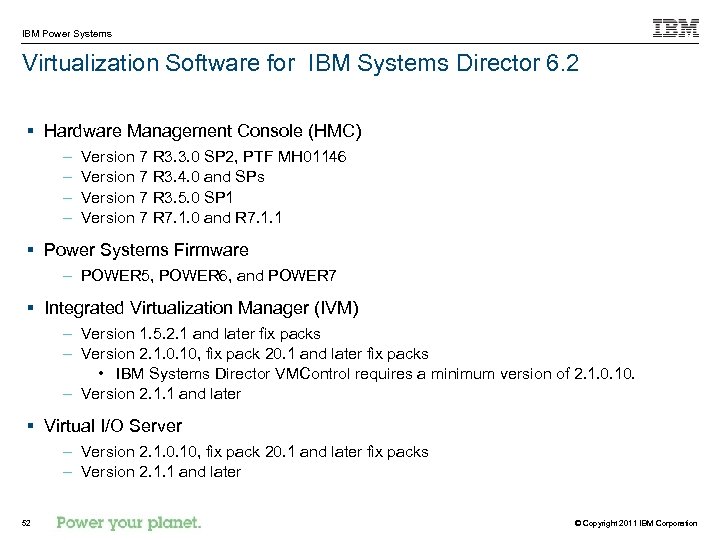Select 'Version 7 R3.5.0 SP1' line
Image resolution: width=720 pixels, height=540 pixels.
pyautogui.click(x=157, y=197)
